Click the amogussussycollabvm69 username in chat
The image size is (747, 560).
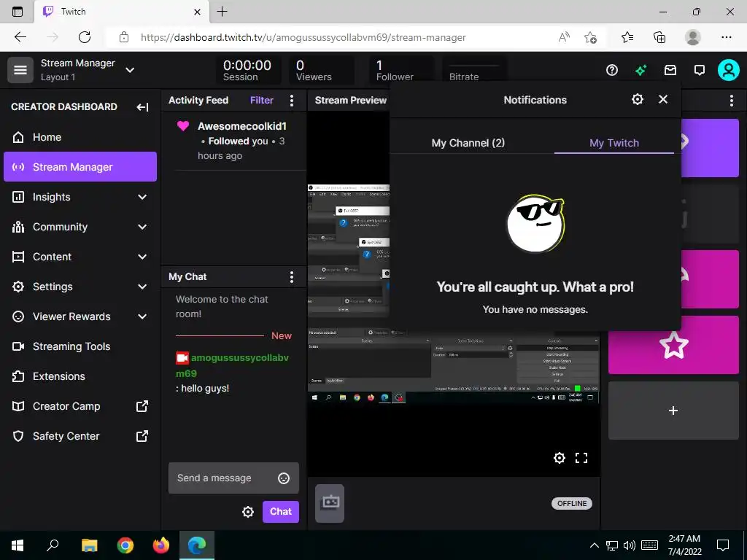(x=233, y=365)
